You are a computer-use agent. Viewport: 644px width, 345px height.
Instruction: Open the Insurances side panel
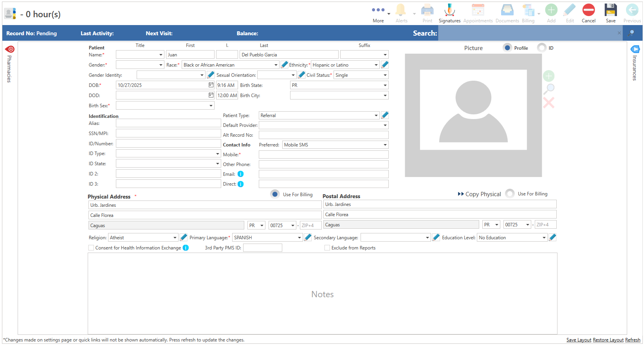tap(635, 63)
